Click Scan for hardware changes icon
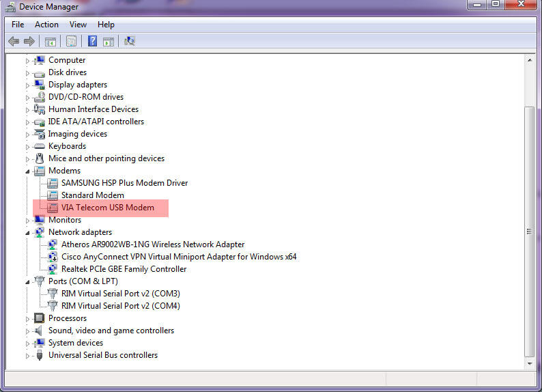 coord(130,42)
